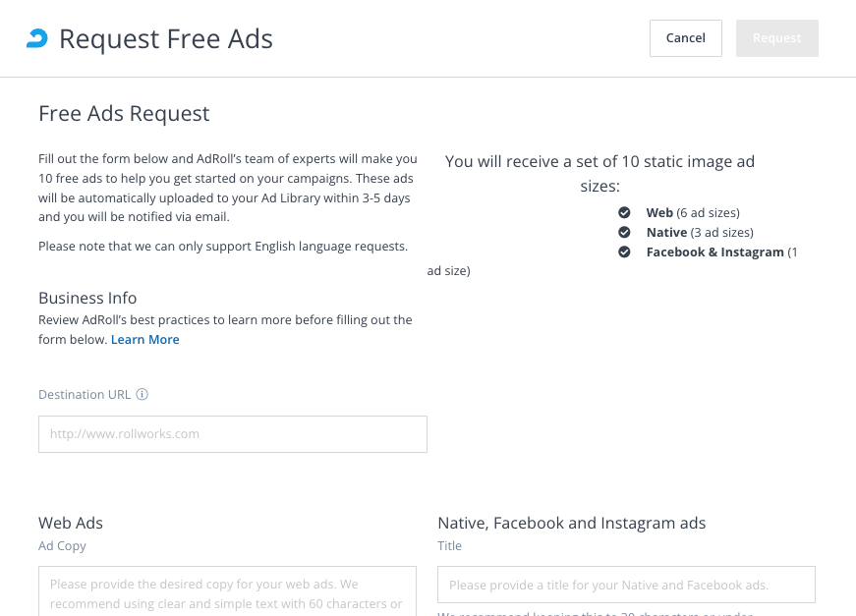Click the "Web (6 ad sizes)" text
This screenshot has width=856, height=616.
pos(692,213)
